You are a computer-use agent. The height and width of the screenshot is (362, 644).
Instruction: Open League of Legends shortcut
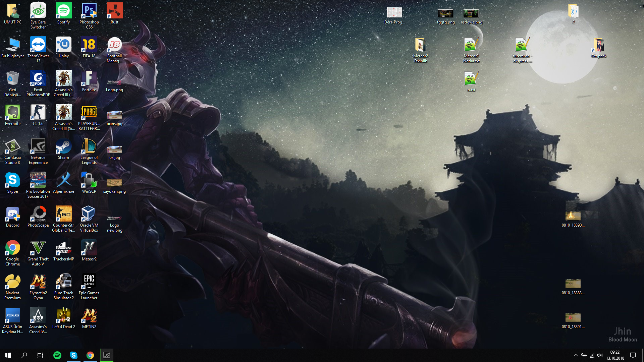89,151
